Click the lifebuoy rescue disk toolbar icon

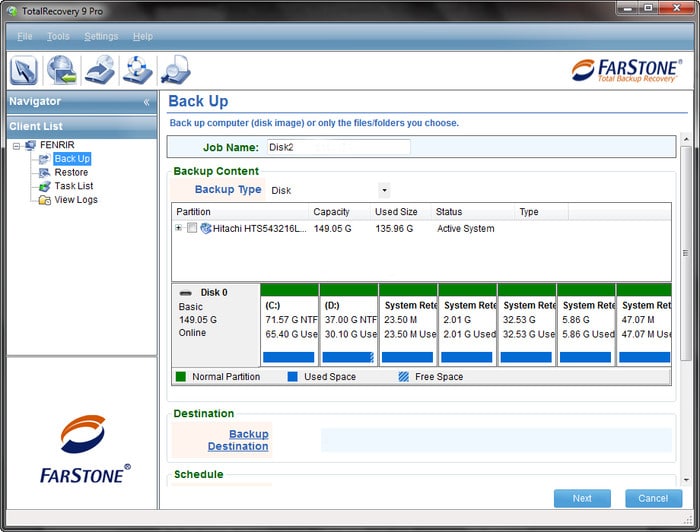pos(138,70)
